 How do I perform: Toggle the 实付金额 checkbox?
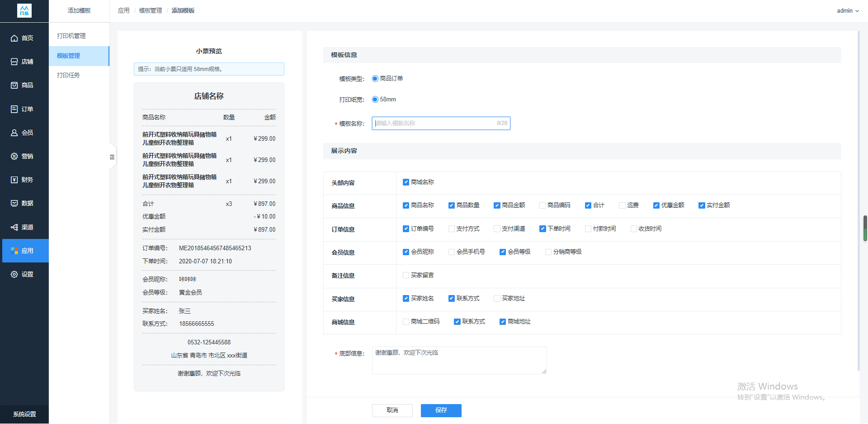[702, 205]
